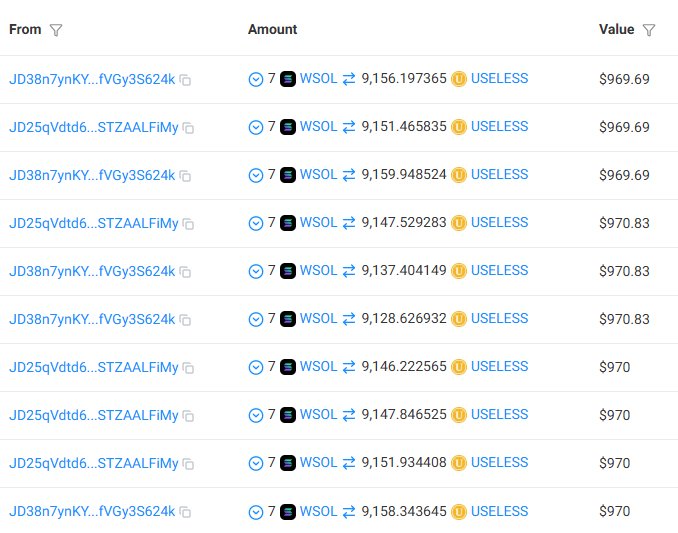Click the USELESS coin logo in 9,158.343645 row
The height and width of the screenshot is (533, 678).
coord(459,512)
